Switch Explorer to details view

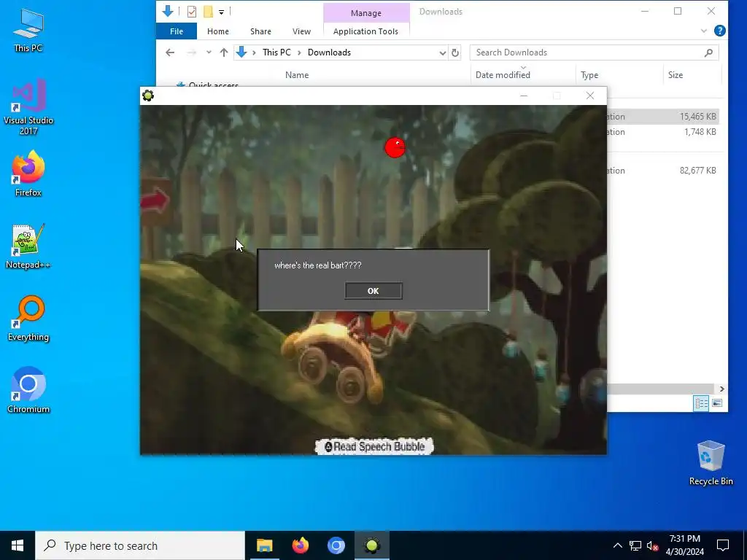[x=701, y=403]
